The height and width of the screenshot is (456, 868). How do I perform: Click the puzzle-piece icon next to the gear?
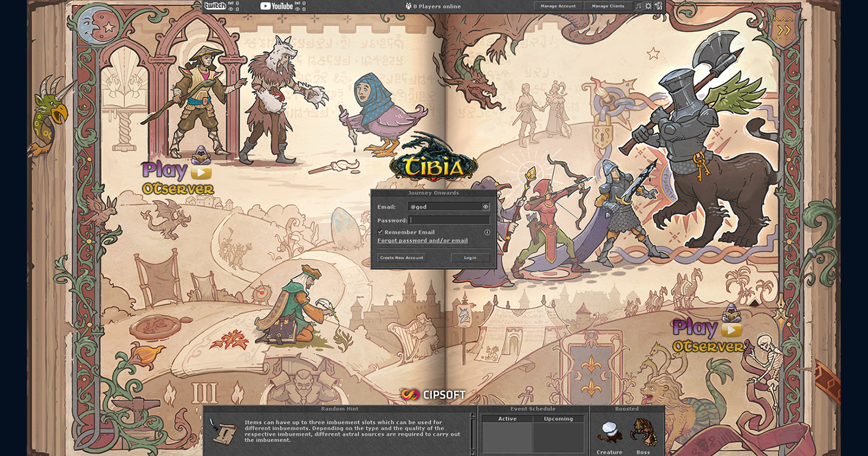[x=658, y=6]
